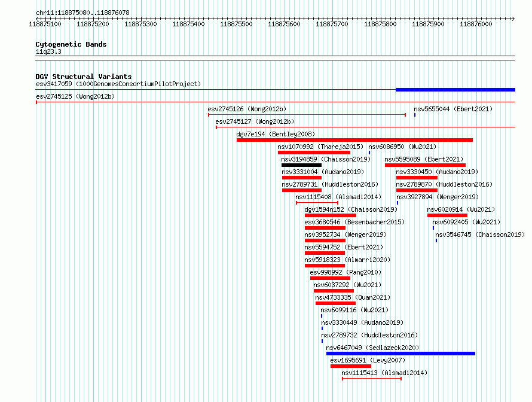Click the nsv3927894 blue marker

pos(398,203)
